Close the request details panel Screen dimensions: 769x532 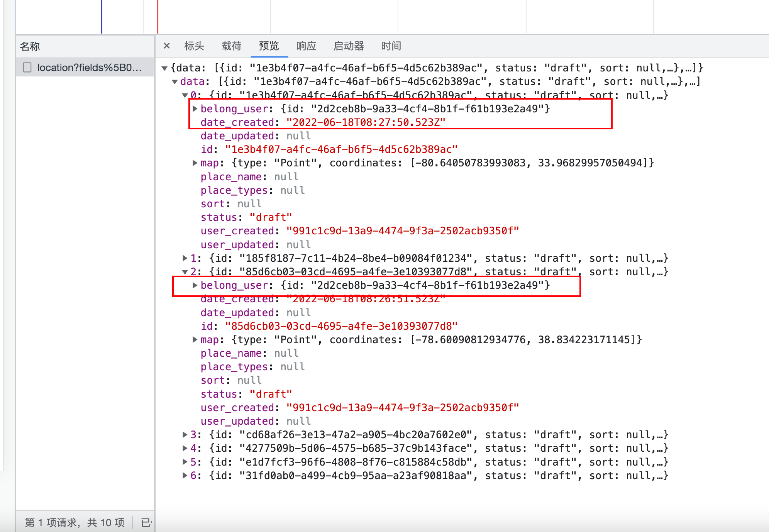tap(166, 46)
